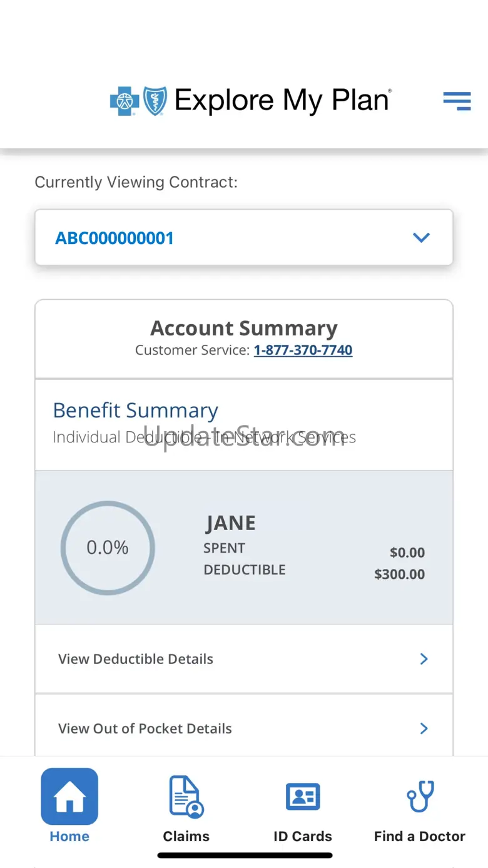Tap the ID Cards icon

pos(303,797)
